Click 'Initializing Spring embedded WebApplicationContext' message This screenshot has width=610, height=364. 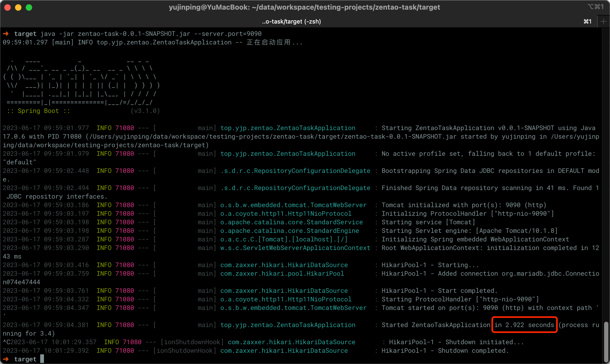475,239
